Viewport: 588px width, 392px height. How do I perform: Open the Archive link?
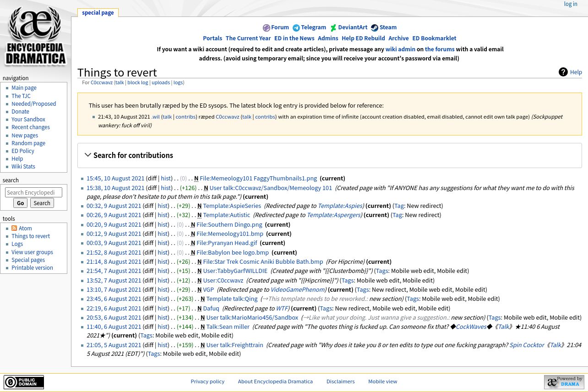398,38
